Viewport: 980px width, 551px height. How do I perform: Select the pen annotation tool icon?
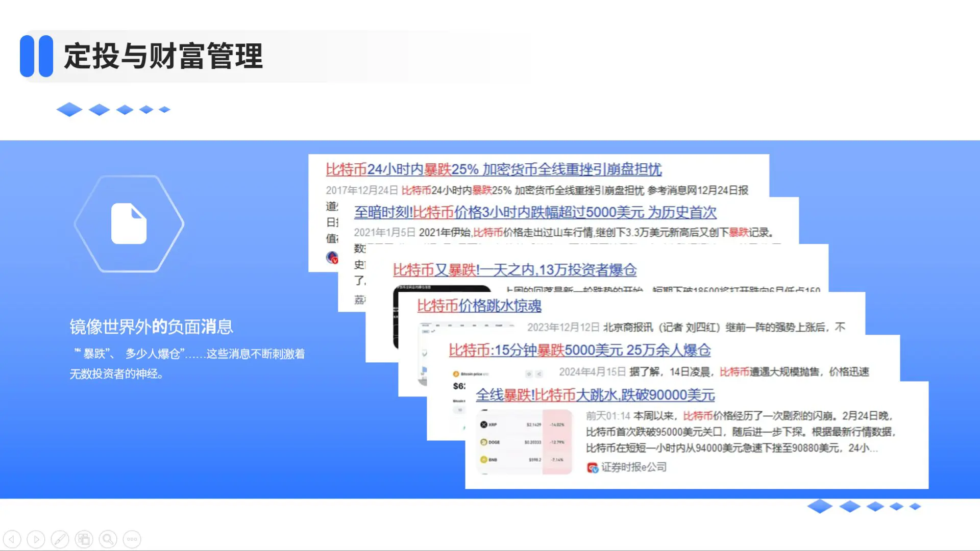[x=60, y=539]
